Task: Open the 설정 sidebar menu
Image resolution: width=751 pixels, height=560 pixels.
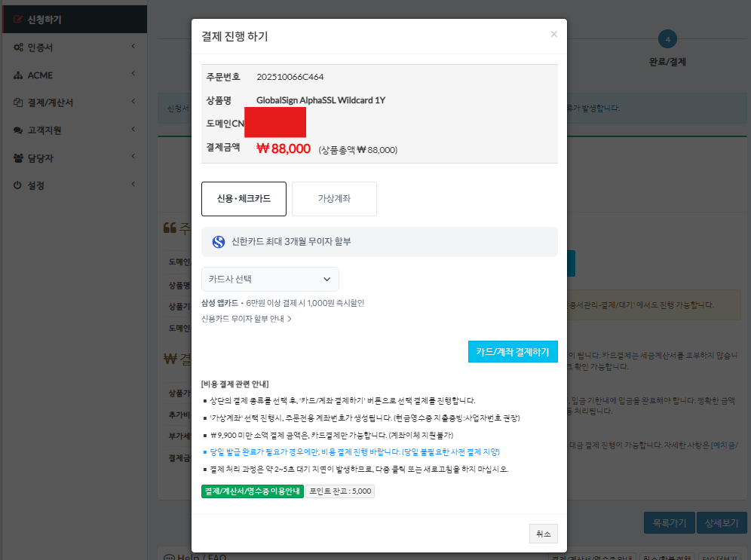Action: [75, 185]
